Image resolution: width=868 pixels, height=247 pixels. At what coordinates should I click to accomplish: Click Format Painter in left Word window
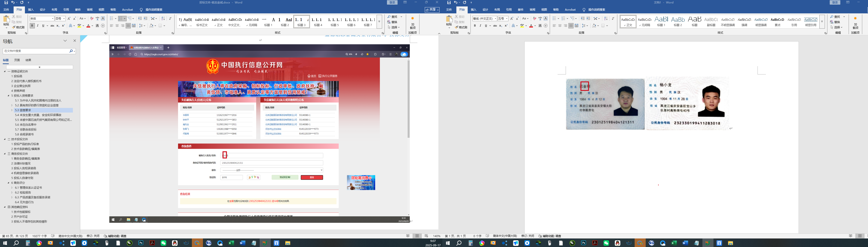click(18, 27)
